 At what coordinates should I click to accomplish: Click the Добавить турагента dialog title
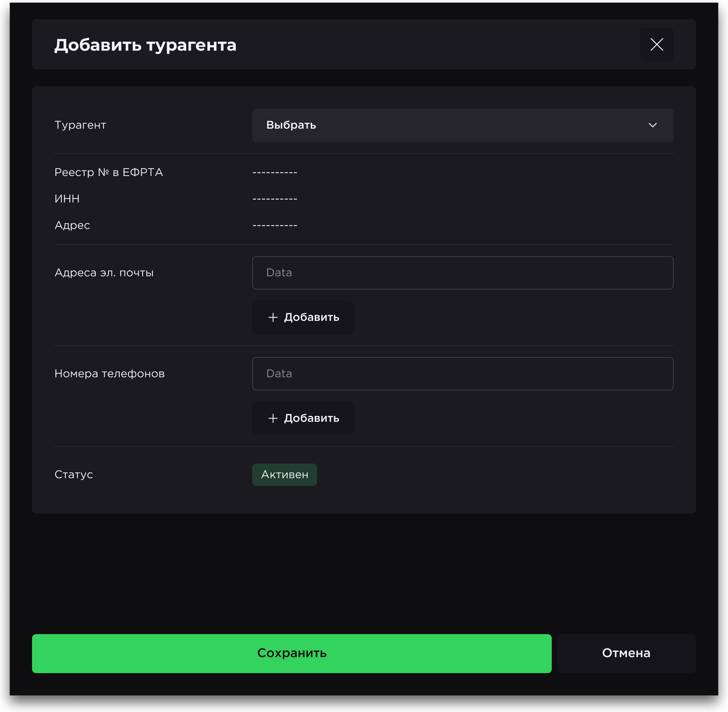click(x=145, y=45)
